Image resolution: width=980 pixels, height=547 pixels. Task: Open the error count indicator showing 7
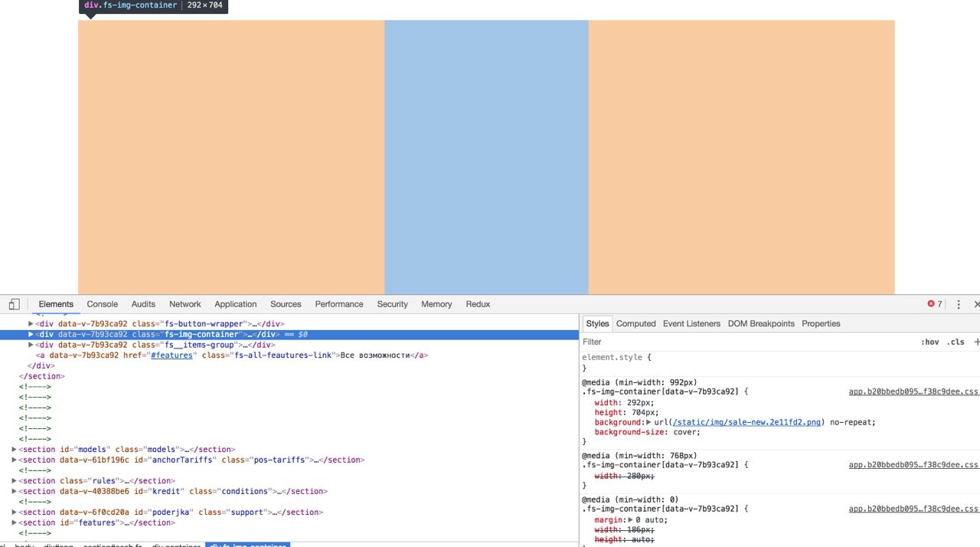[x=935, y=304]
